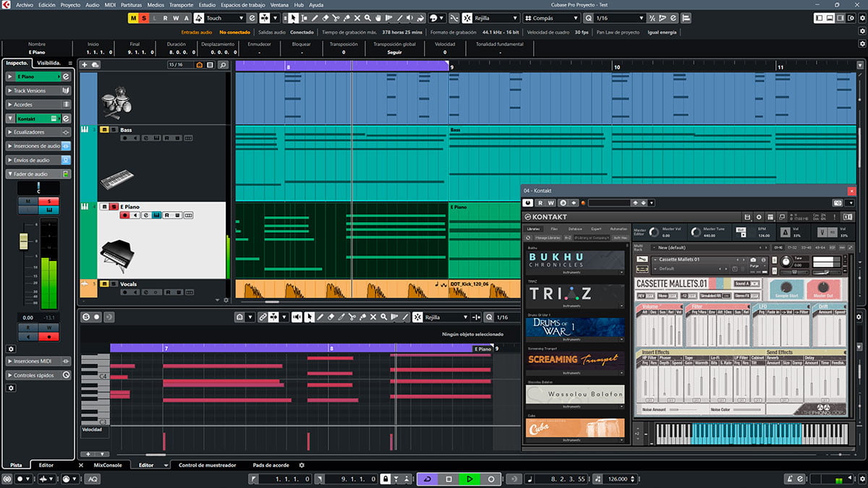Open the Proyecto menu
This screenshot has height=488, width=868.
pyautogui.click(x=70, y=4)
